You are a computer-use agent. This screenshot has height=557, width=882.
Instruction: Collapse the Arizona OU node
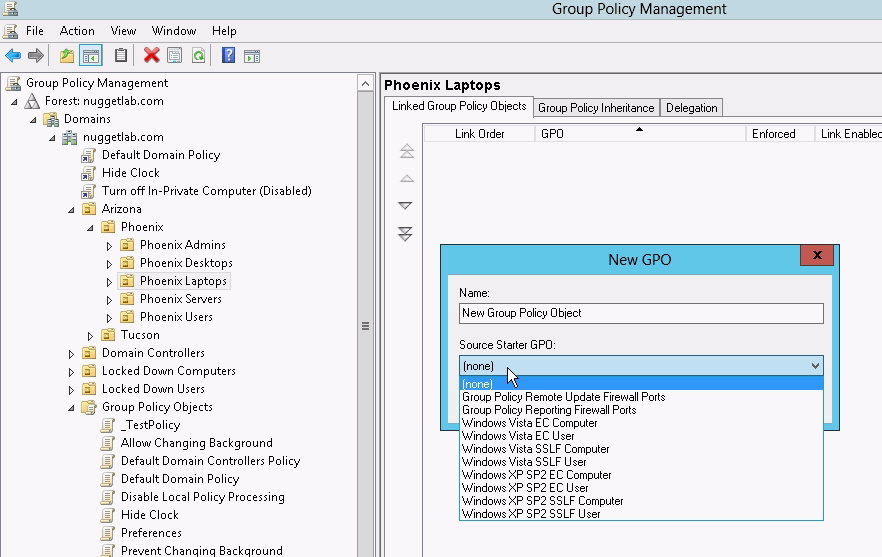click(71, 210)
